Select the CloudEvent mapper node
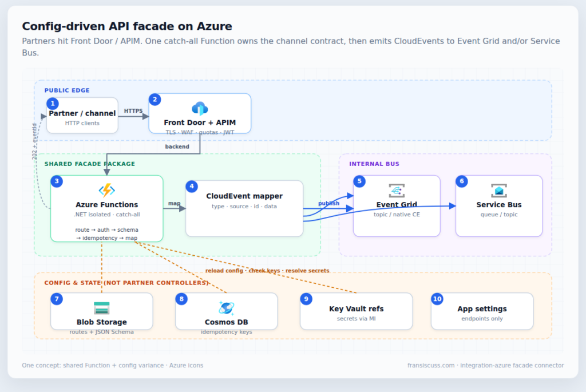Image resolution: width=586 pixels, height=392 pixels. [x=244, y=208]
